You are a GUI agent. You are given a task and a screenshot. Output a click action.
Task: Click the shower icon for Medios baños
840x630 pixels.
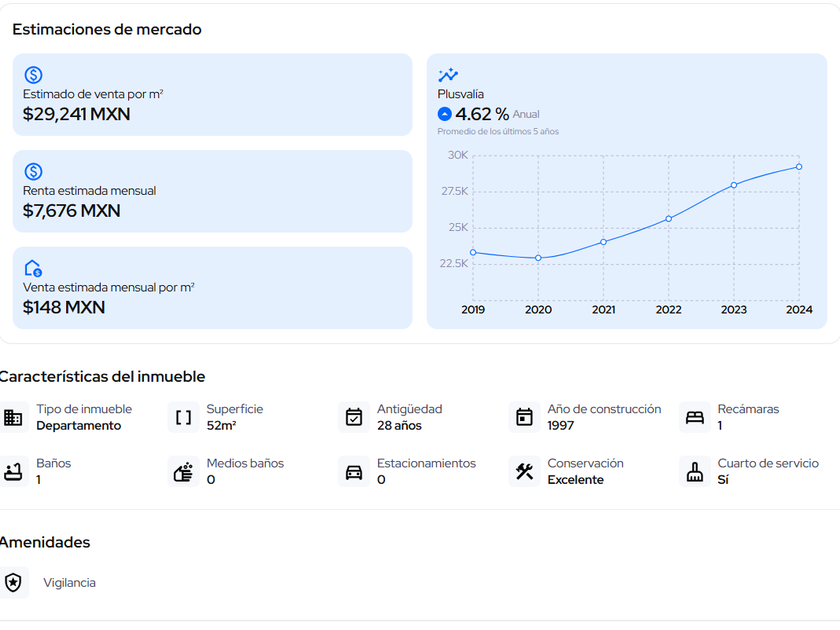(x=184, y=471)
